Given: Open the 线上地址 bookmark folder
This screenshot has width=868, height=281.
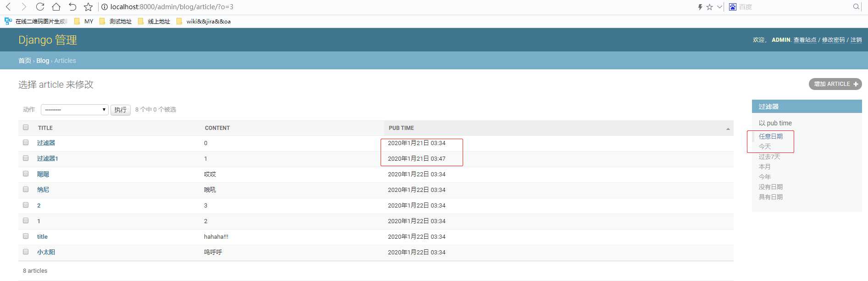Looking at the screenshot, I should coord(154,21).
